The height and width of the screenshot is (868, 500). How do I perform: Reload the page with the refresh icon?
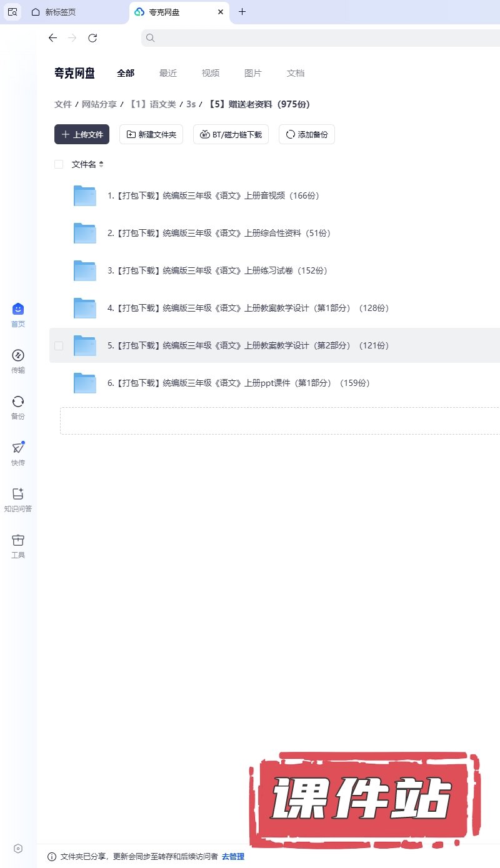tap(92, 38)
